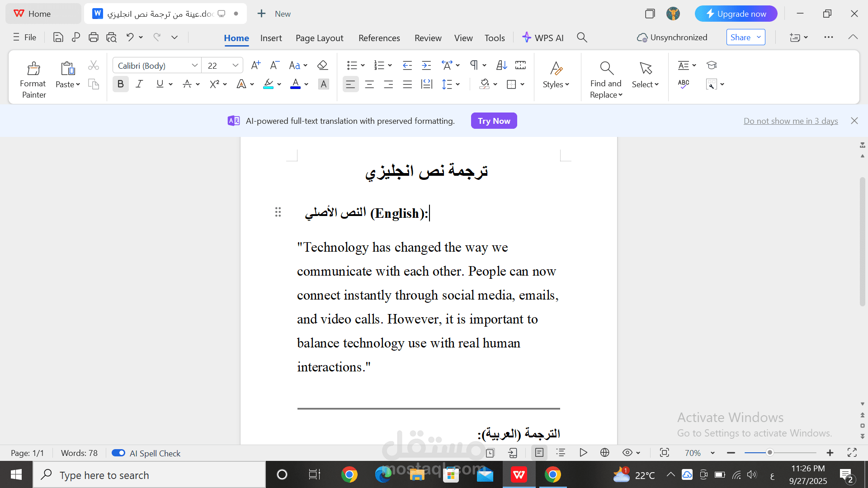Toggle Eye Protection mode in status bar
This screenshot has height=488, width=868.
tap(627, 453)
